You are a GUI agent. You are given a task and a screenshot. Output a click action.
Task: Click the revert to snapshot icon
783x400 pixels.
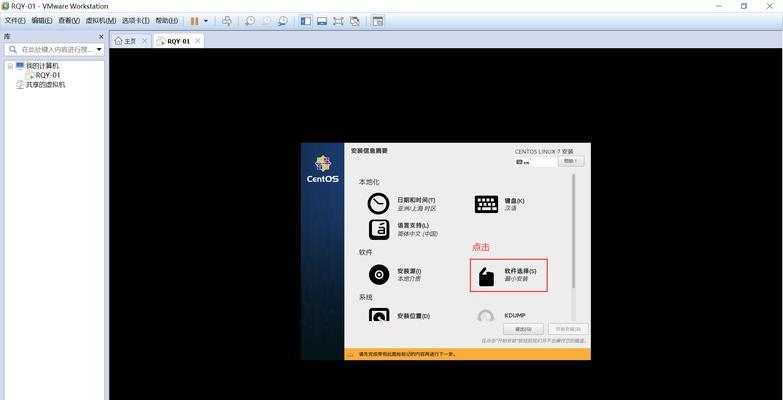click(x=266, y=21)
